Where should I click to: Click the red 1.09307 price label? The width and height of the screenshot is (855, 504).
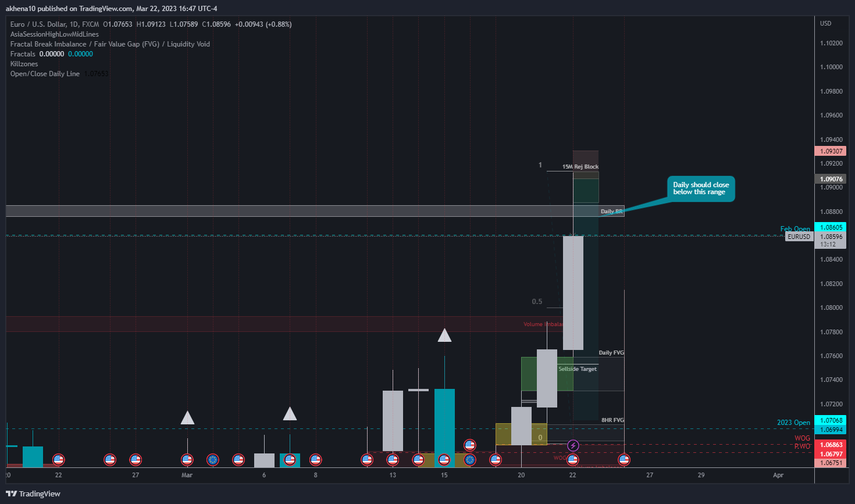pos(831,151)
